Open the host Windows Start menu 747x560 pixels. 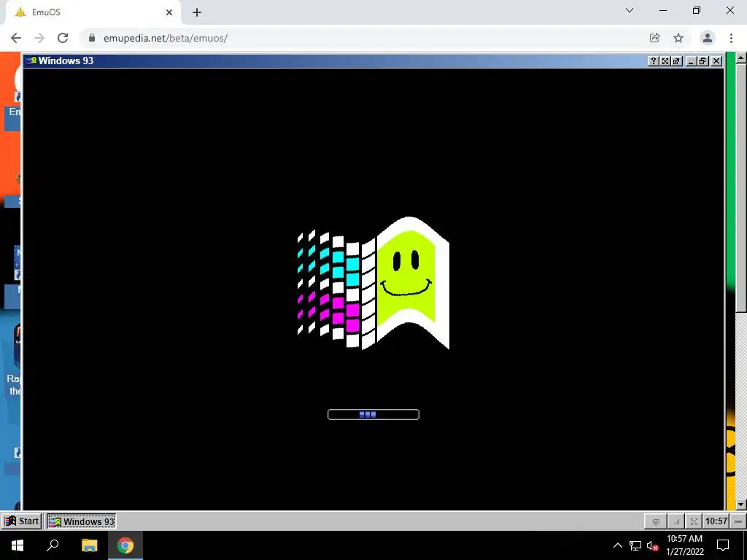[x=18, y=545]
